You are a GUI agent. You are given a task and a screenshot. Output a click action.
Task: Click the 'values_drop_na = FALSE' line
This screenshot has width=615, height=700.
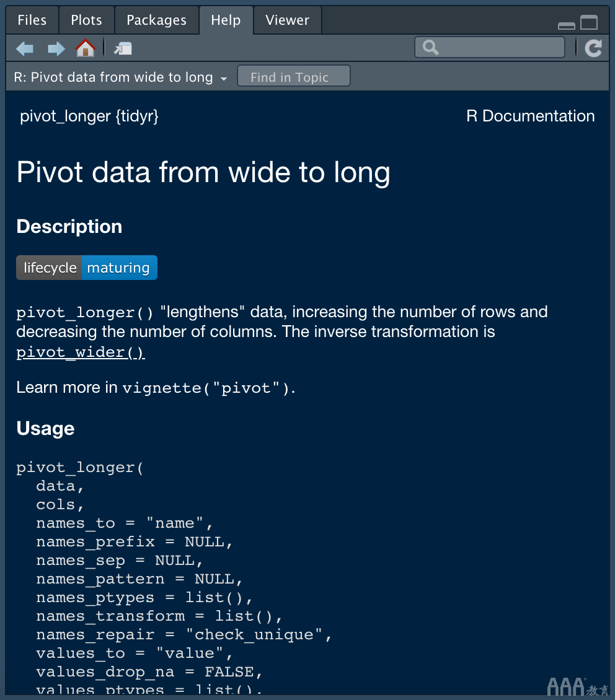click(x=149, y=672)
